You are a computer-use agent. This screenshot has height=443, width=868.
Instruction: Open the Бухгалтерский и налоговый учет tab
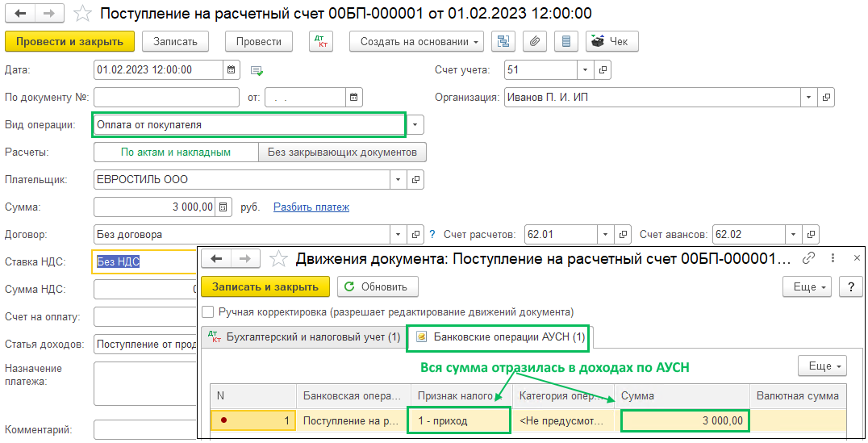point(303,337)
